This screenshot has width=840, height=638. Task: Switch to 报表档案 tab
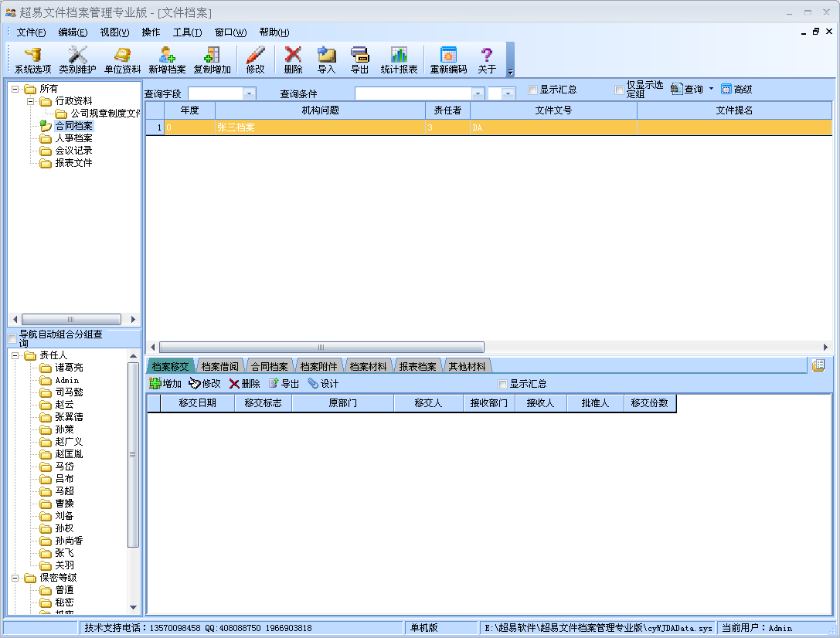point(417,367)
